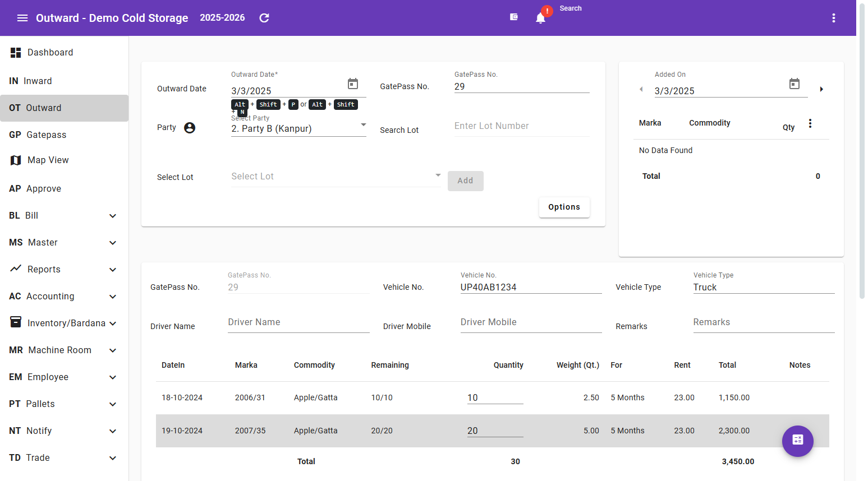Click the party account icon
Screen dimensions: 868x481
coord(190,128)
